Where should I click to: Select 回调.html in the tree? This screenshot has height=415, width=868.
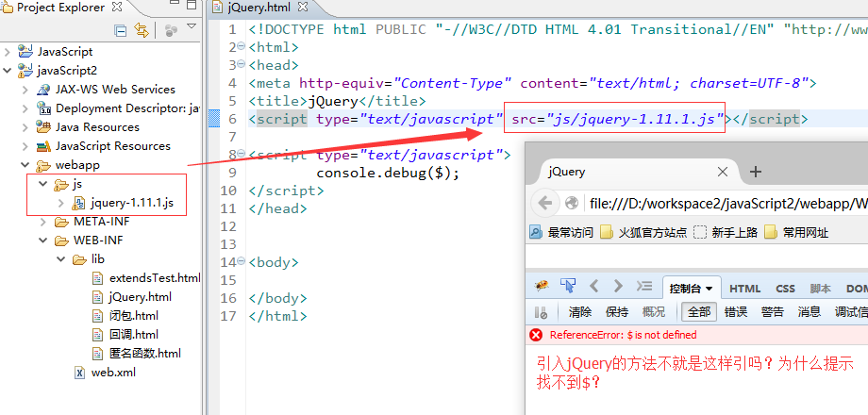pyautogui.click(x=133, y=335)
